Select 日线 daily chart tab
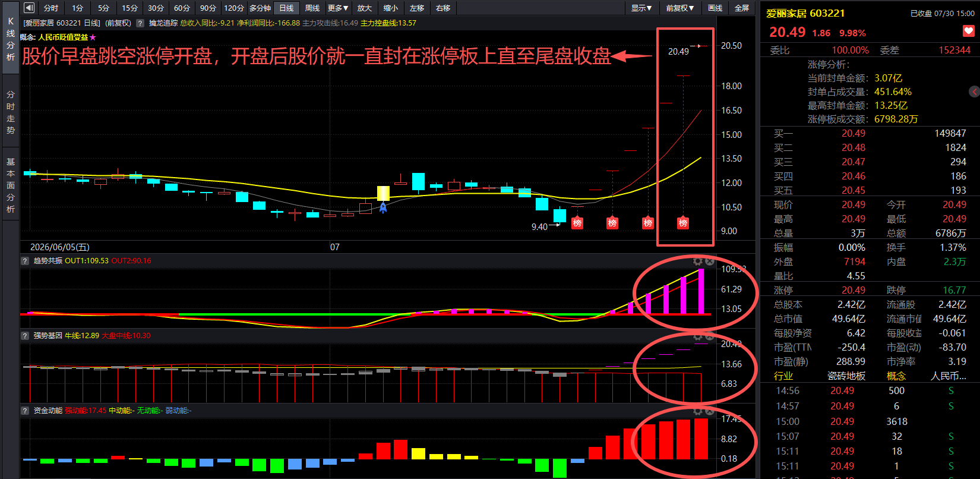The width and height of the screenshot is (980, 479). coord(286,8)
